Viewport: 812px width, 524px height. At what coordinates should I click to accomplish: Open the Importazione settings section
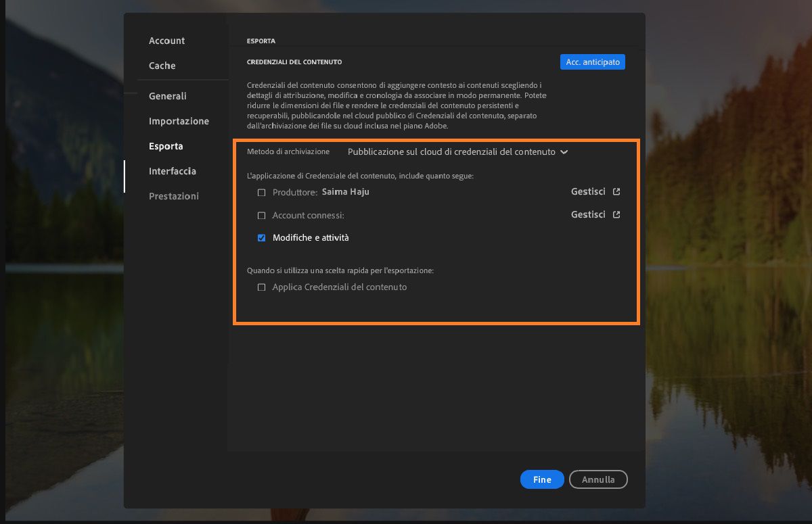179,121
